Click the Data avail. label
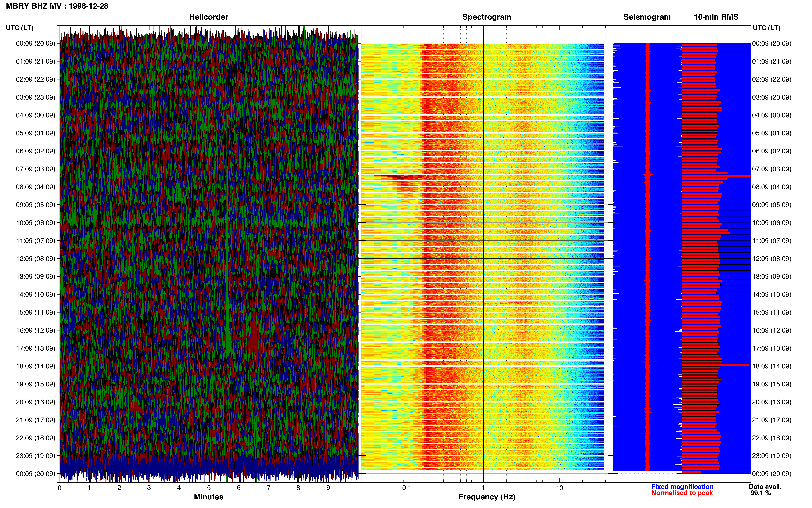 765,486
